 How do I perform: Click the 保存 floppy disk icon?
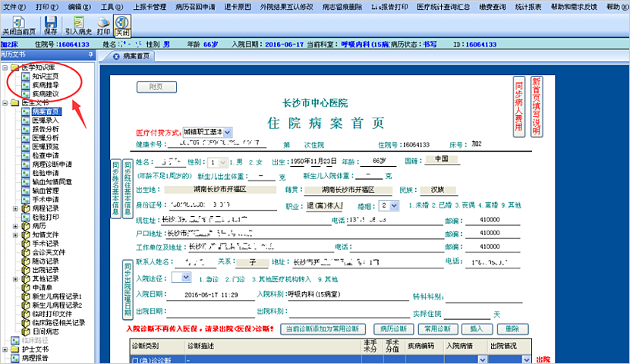pos(51,26)
